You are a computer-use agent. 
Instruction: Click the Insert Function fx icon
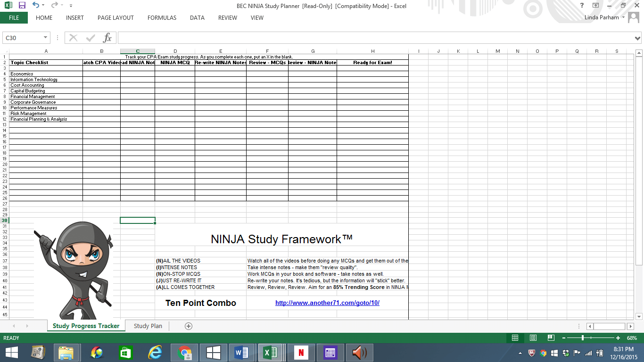[x=107, y=38]
